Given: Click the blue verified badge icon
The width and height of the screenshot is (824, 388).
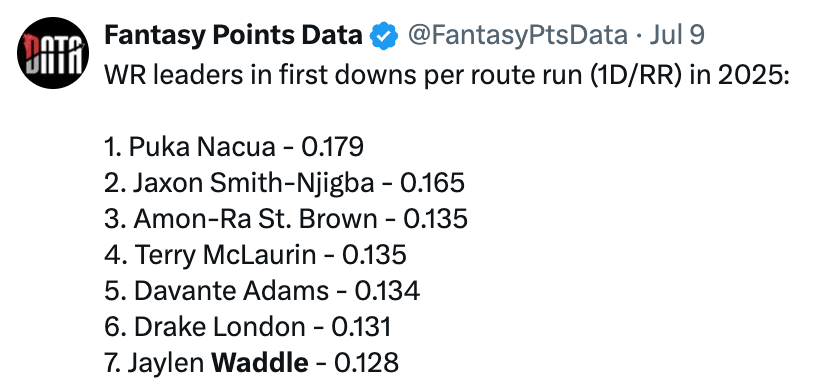Looking at the screenshot, I should [384, 36].
